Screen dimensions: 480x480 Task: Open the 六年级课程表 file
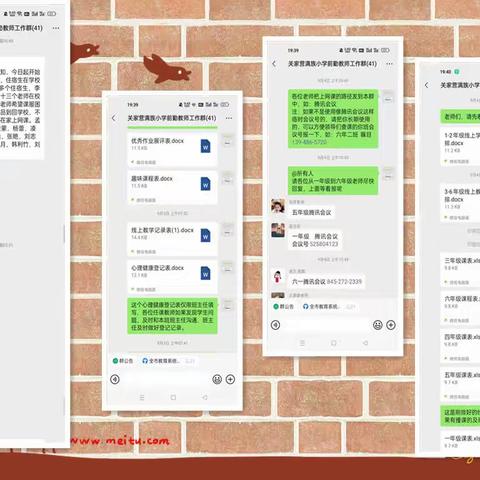pyautogui.click(x=460, y=308)
